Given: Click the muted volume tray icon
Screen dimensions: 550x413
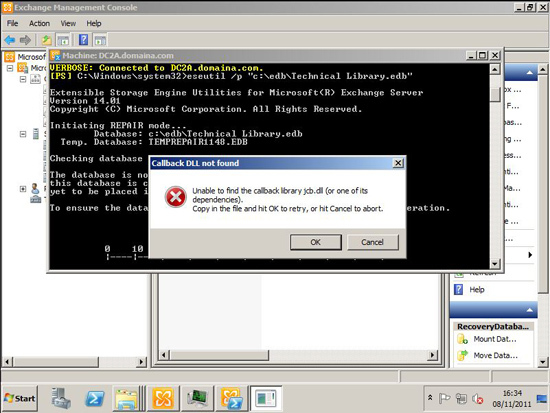Looking at the screenshot, I should pos(478,399).
